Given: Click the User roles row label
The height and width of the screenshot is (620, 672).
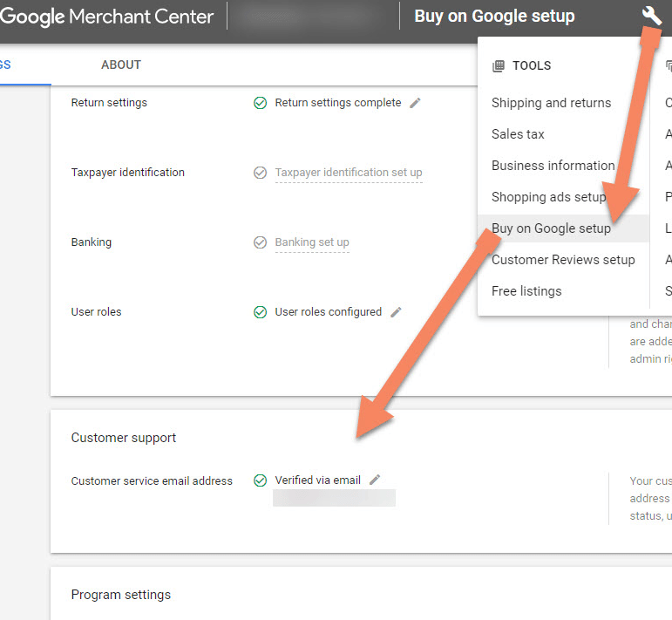Looking at the screenshot, I should (x=97, y=312).
